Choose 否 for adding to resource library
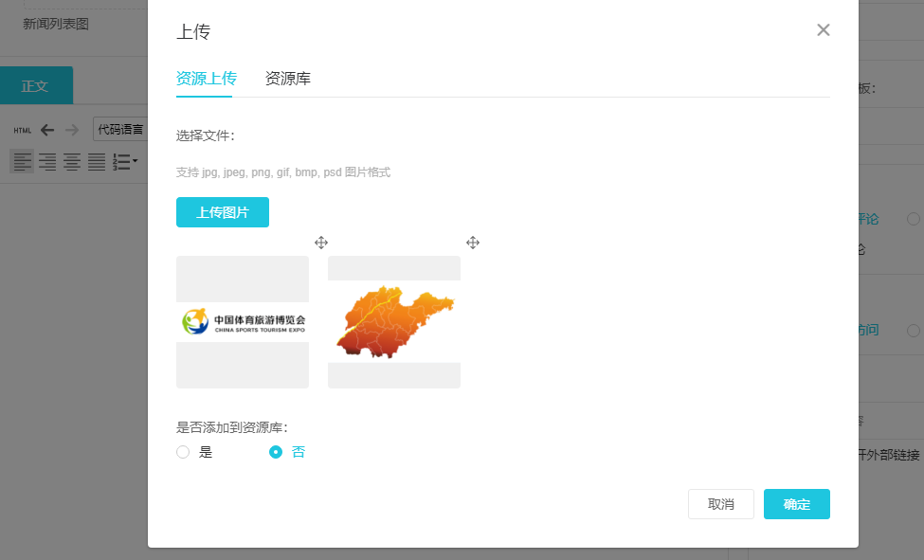Image resolution: width=924 pixels, height=560 pixels. [x=276, y=452]
